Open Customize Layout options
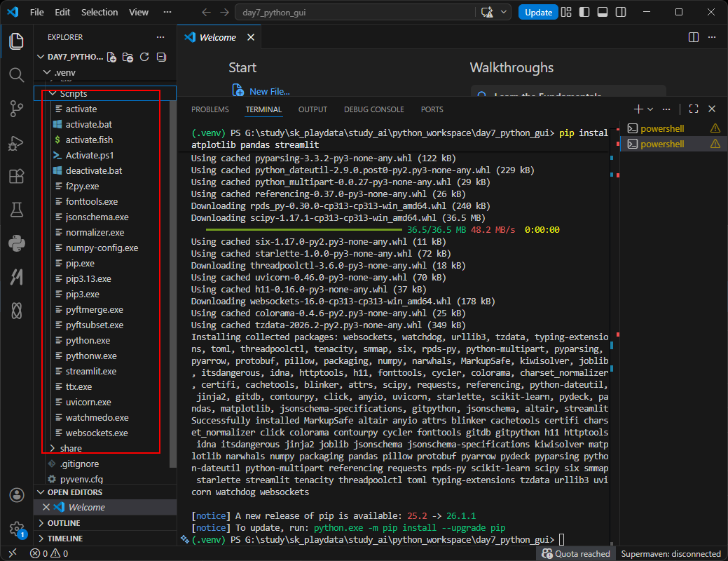 (566, 12)
